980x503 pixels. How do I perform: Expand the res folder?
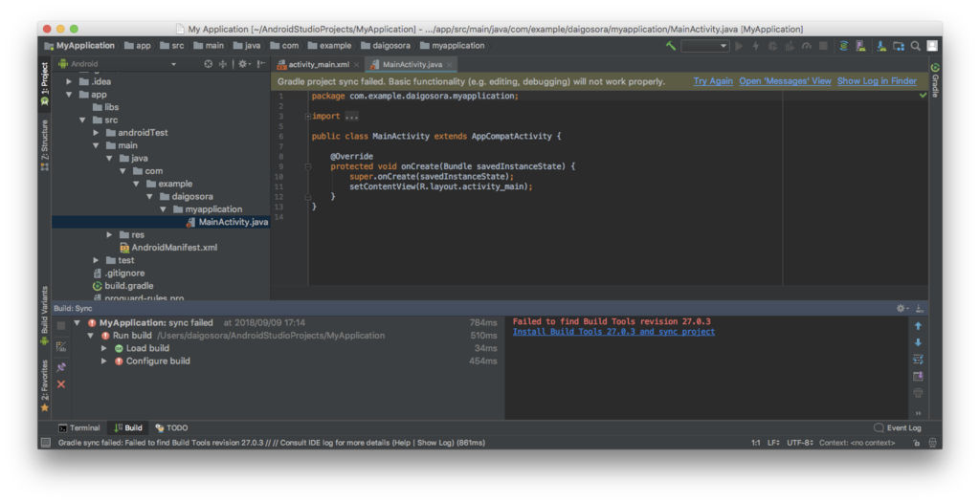point(109,234)
